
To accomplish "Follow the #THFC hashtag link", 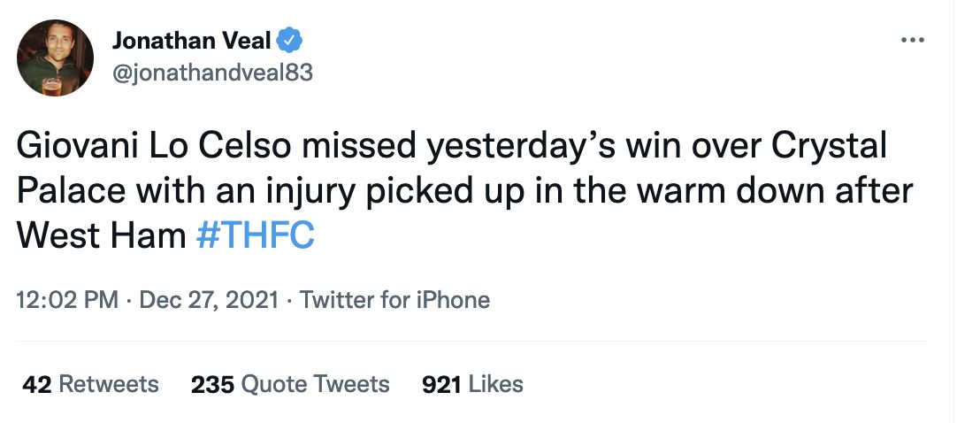I will coord(255,236).
